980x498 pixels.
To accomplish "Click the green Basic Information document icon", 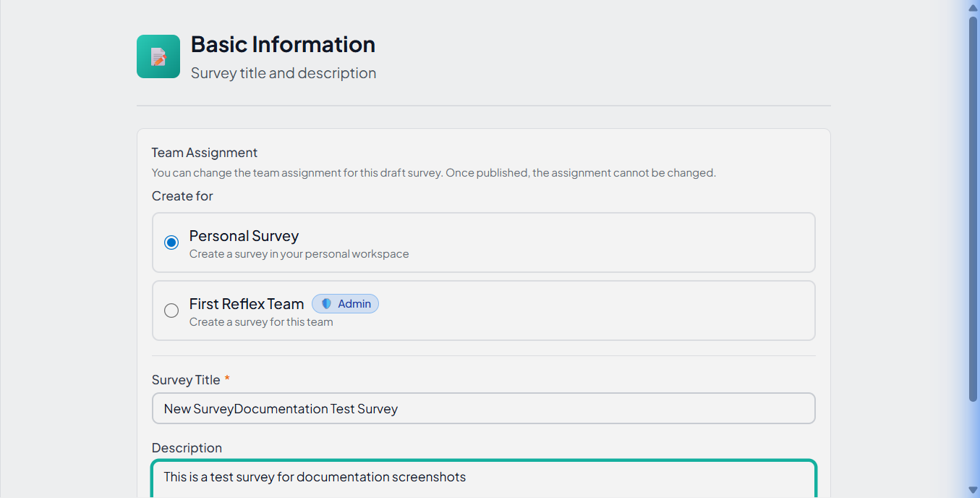I will (x=158, y=56).
